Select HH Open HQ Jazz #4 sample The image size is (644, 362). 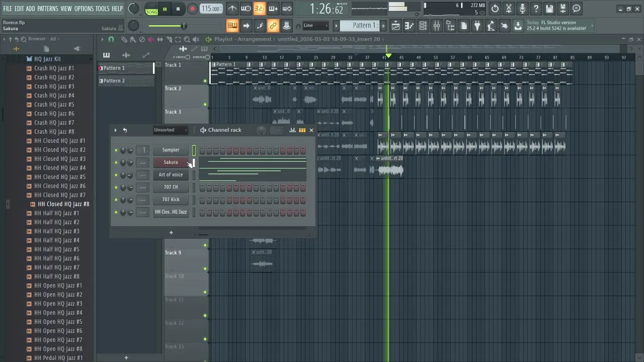coord(58,313)
